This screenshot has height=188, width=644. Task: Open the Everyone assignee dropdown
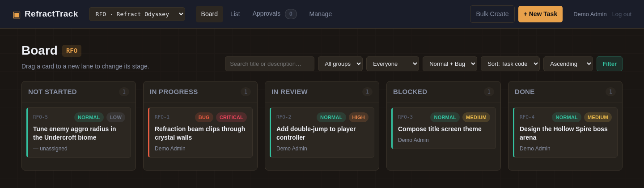[x=393, y=64]
